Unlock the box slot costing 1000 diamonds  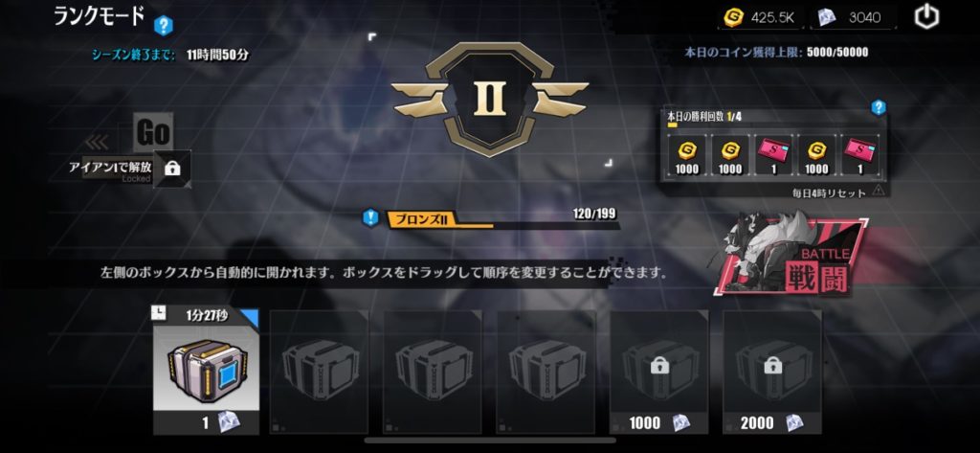pos(658,372)
